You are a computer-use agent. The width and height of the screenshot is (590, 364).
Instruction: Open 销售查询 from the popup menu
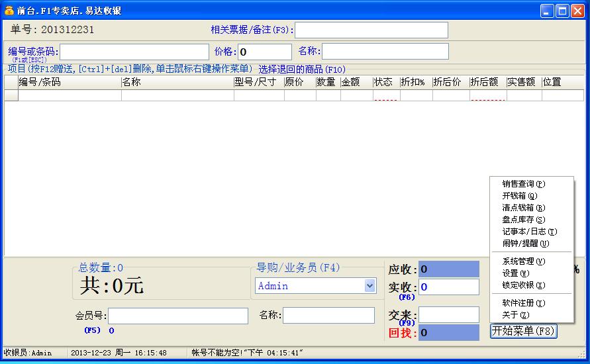(523, 184)
